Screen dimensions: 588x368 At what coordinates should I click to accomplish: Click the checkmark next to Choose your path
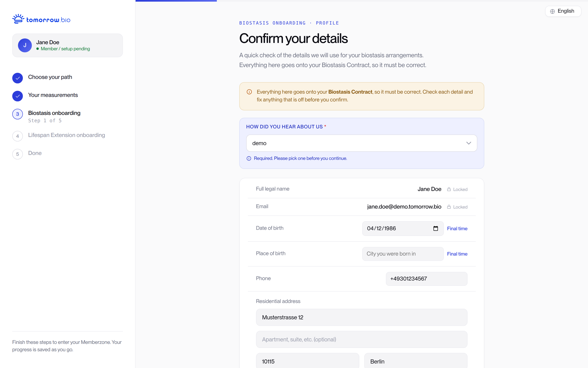[x=18, y=78]
